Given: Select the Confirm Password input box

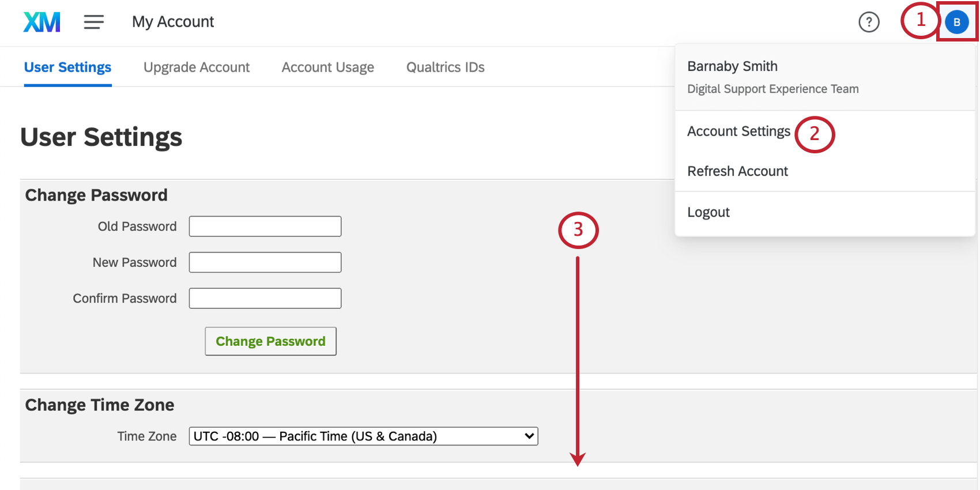Looking at the screenshot, I should pyautogui.click(x=265, y=299).
